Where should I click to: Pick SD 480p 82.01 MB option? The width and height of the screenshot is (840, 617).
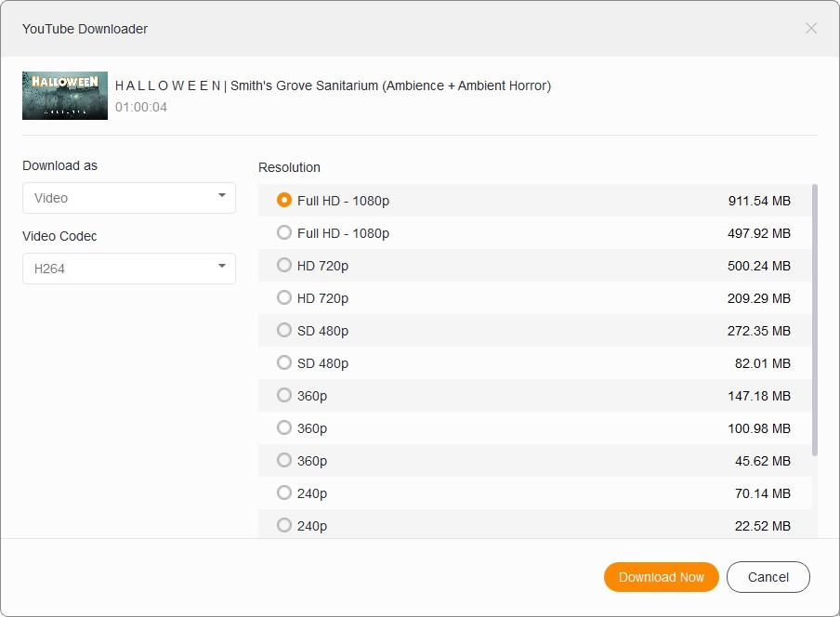coord(284,362)
